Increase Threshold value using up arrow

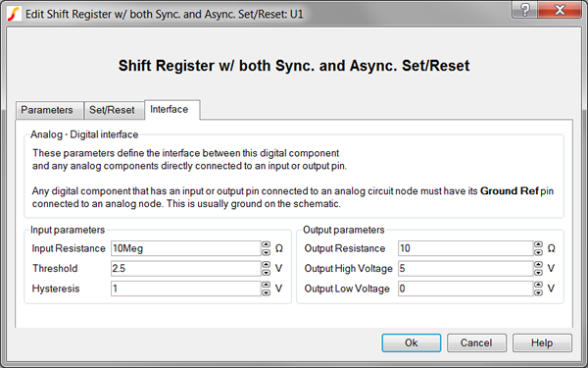tap(266, 265)
